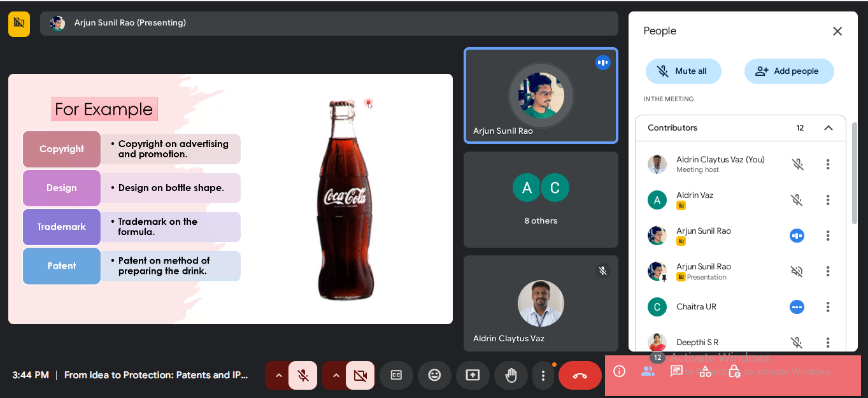Click Chaitra UR avatar letter C in list
This screenshot has width=868, height=398.
(x=657, y=307)
